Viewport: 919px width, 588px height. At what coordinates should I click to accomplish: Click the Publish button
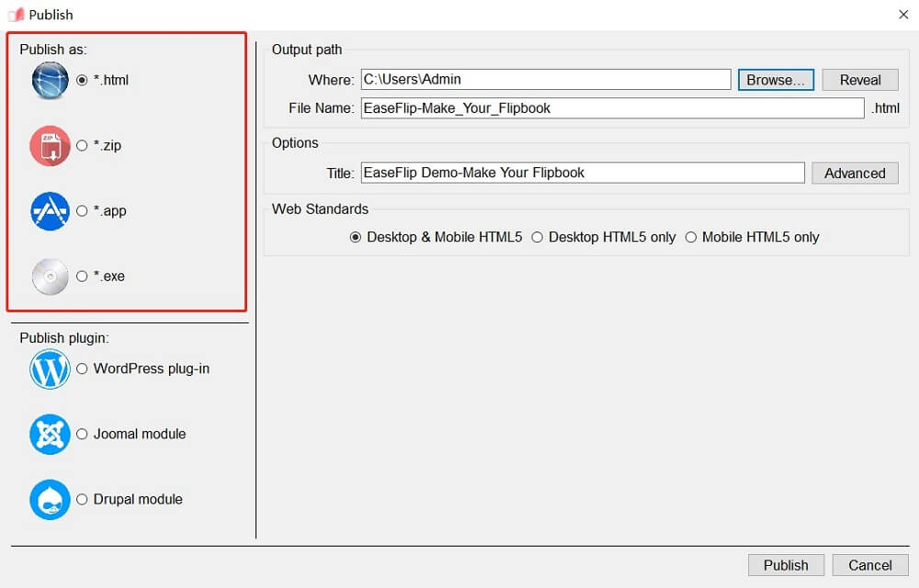pos(786,565)
